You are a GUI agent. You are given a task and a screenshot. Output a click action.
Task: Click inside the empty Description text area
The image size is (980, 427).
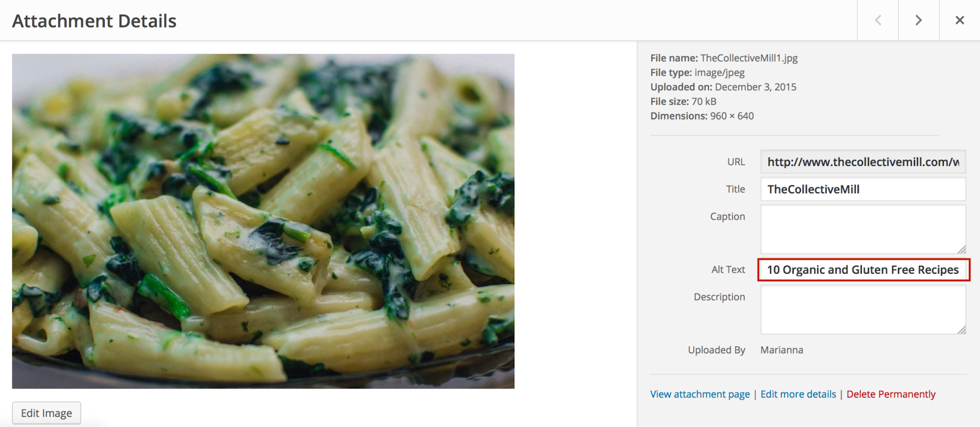point(863,309)
